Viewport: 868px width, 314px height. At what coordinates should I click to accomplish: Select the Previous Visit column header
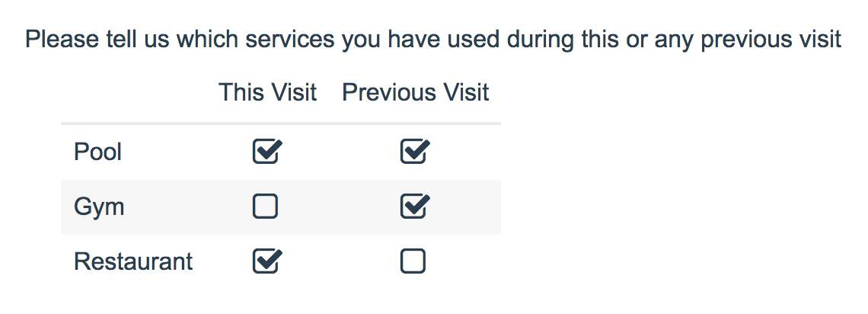pos(415,92)
